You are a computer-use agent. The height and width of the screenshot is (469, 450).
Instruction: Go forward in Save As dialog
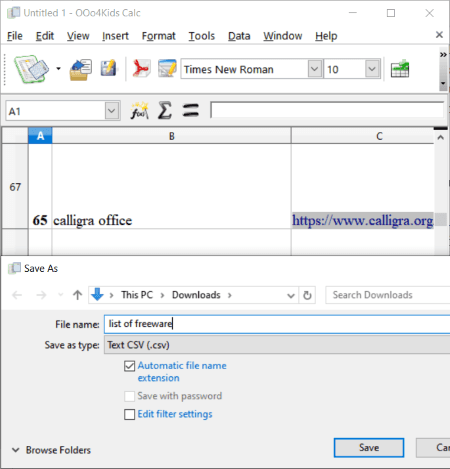pyautogui.click(x=41, y=295)
